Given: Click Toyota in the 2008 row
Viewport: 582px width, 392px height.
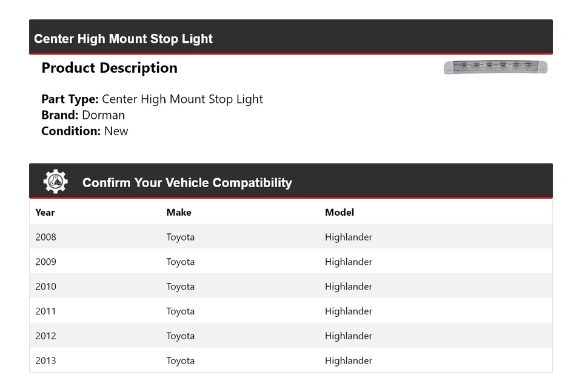Looking at the screenshot, I should pos(181,237).
